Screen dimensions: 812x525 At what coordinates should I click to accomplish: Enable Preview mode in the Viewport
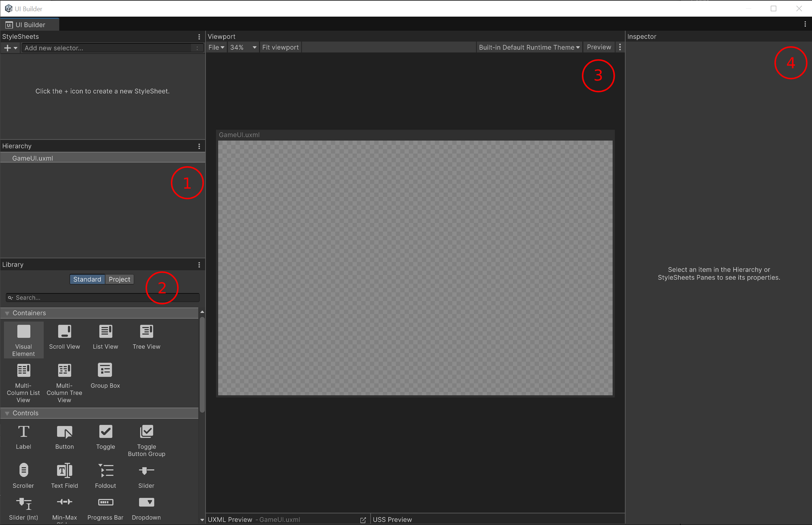coord(599,47)
